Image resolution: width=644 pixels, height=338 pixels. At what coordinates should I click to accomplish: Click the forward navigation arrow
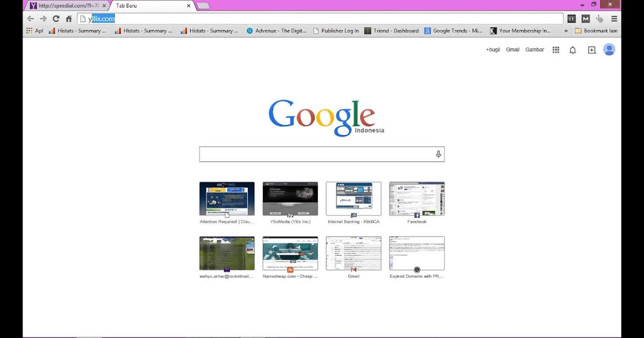(x=43, y=19)
